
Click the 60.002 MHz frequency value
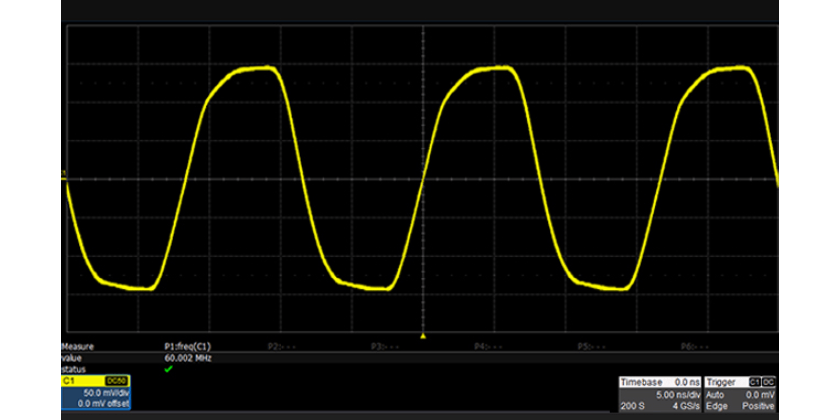click(x=185, y=356)
